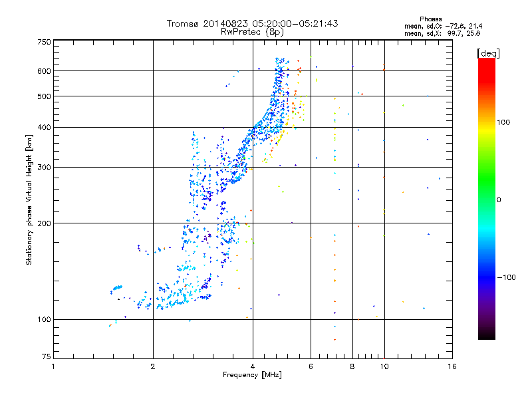The width and height of the screenshot is (532, 399).
Task: Click the x-axis tick label '6'
Action: point(311,366)
